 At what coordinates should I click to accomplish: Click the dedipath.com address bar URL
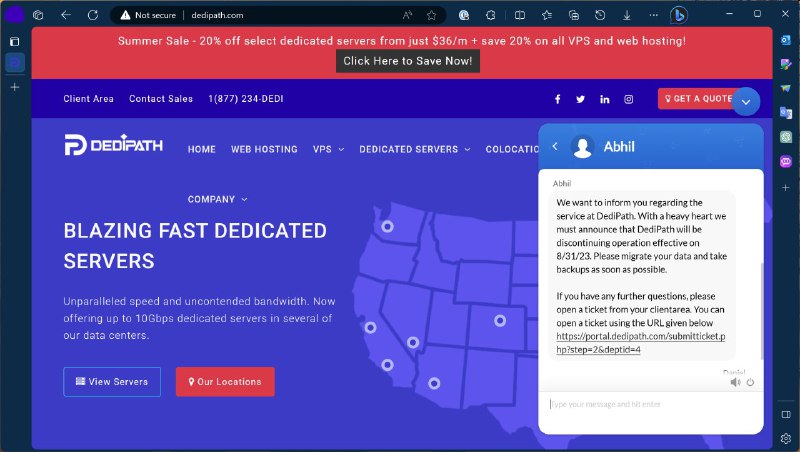(217, 15)
